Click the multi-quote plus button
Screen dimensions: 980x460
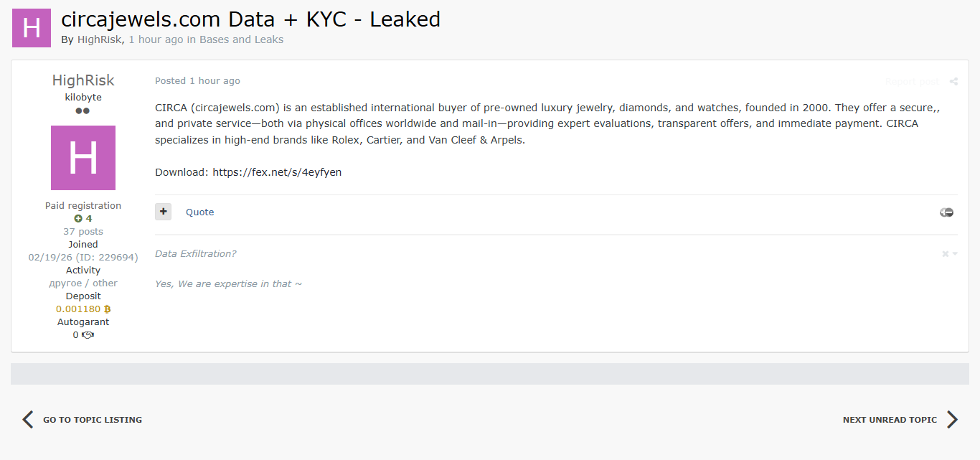(164, 212)
